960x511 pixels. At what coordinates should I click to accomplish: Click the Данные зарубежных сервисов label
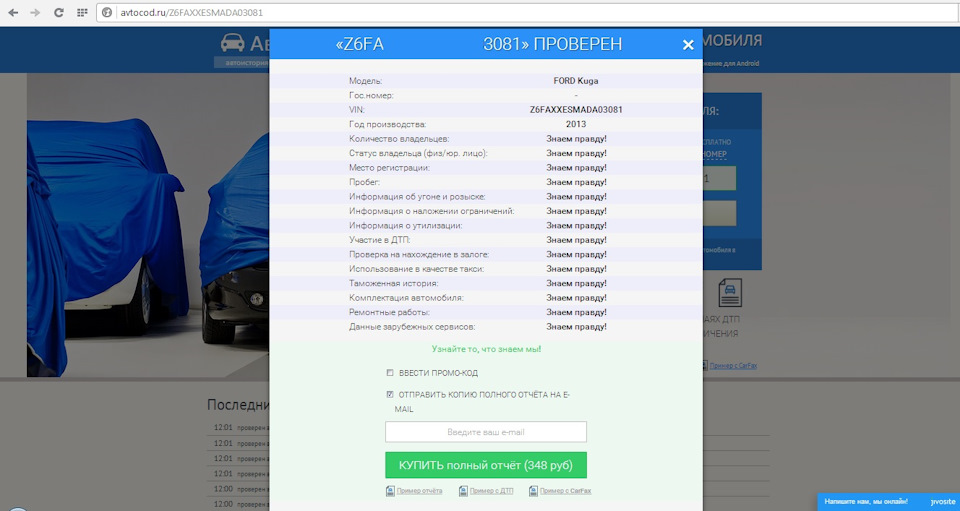412,327
